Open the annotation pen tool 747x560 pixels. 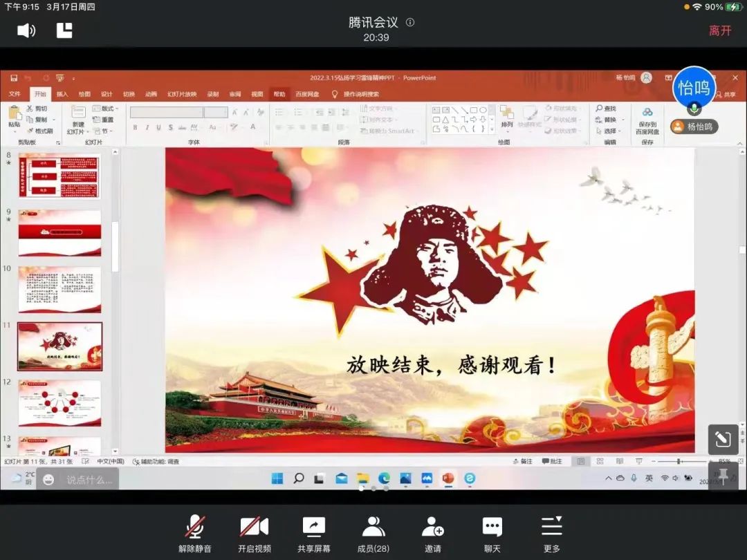(x=723, y=439)
